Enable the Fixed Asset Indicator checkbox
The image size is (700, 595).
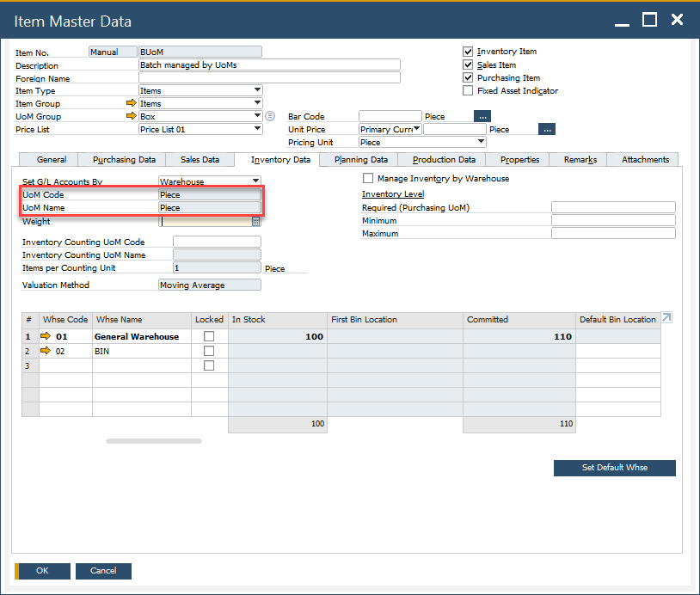coord(468,90)
